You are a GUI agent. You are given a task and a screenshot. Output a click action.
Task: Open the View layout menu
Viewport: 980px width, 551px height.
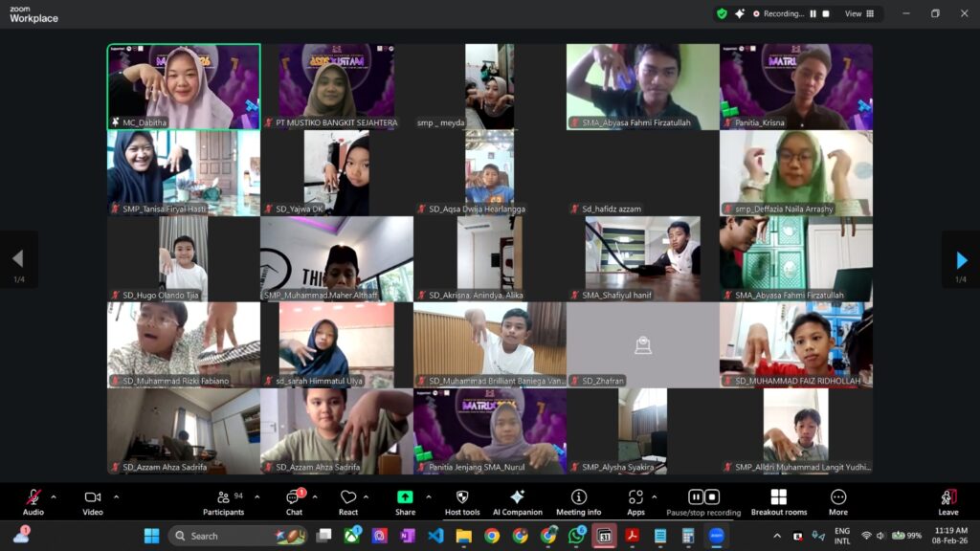tap(857, 13)
